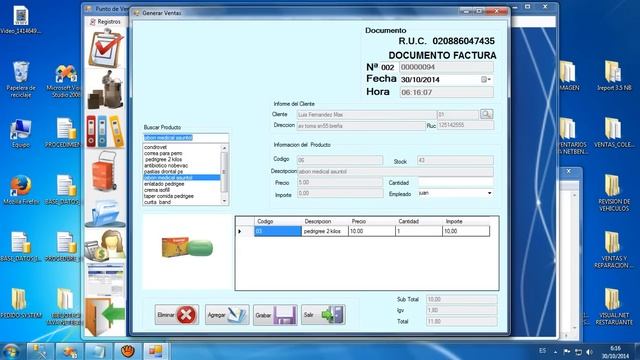Click the paw icon in taskbar

coord(127,351)
